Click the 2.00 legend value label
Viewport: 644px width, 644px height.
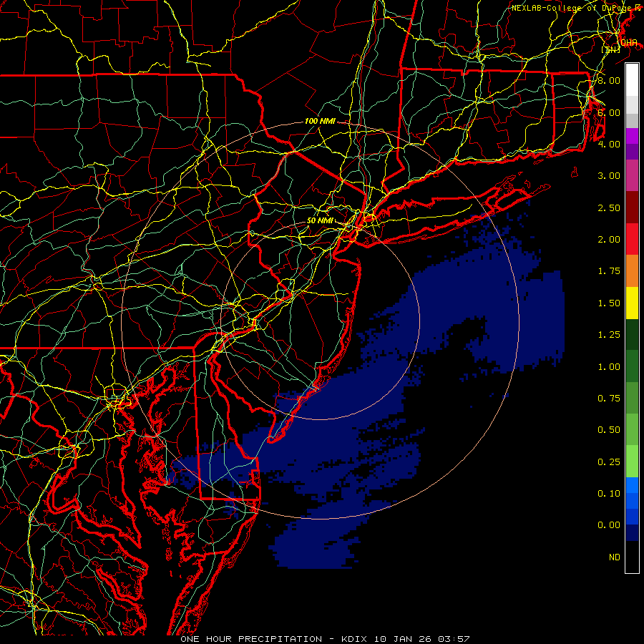click(x=609, y=240)
